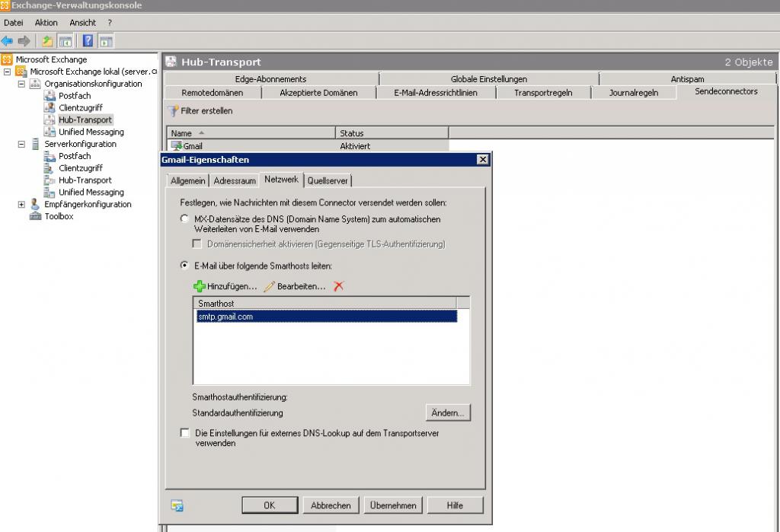Viewport: 780px width, 532px height.
Task: Collapse Microsoft Exchange lokal tree node
Action: (x=8, y=72)
